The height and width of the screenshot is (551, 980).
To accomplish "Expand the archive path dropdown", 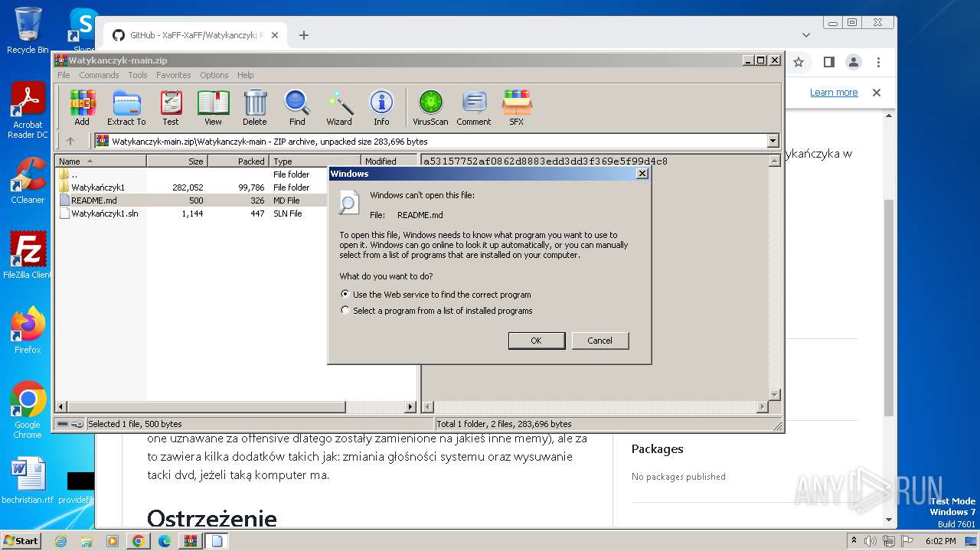I will click(773, 141).
